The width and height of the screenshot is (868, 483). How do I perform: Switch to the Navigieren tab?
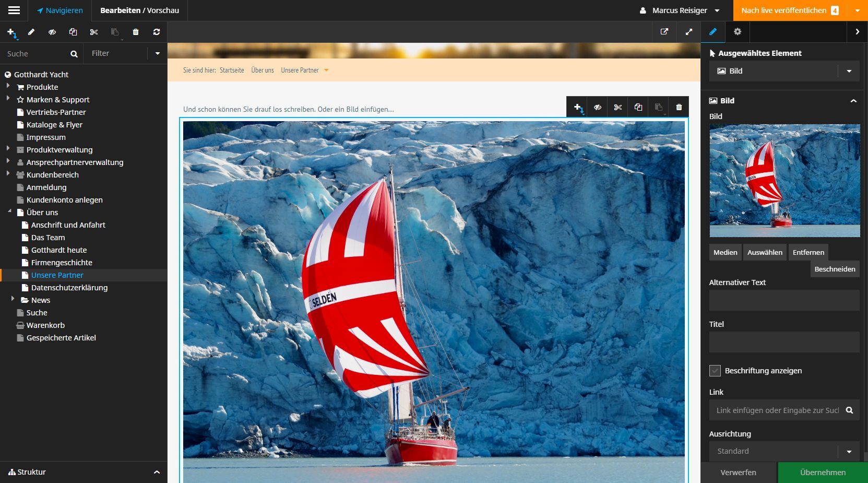[61, 10]
